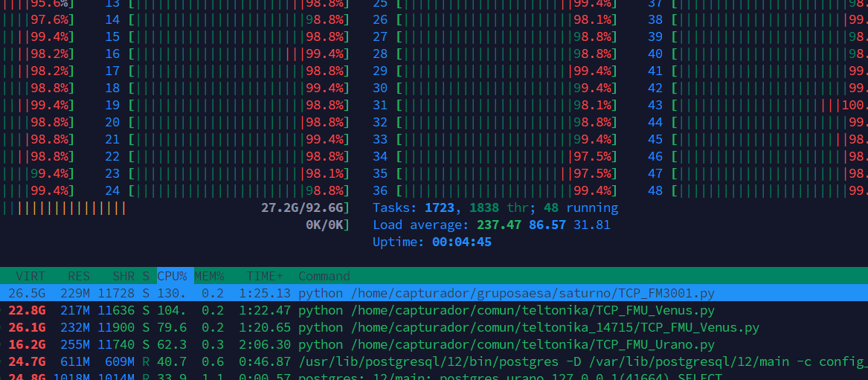Viewport: 868px width, 380px height.
Task: Click the RES column header
Action: (78, 276)
